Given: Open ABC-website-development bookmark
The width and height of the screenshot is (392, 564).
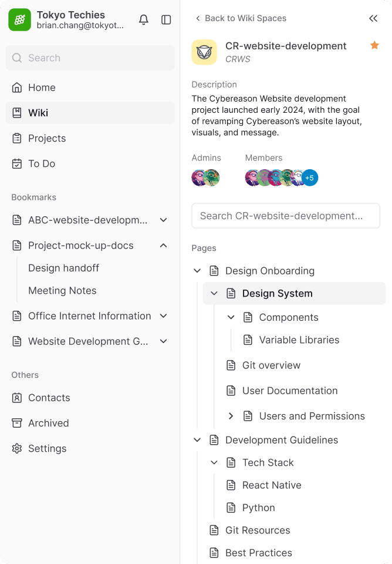Looking at the screenshot, I should pyautogui.click(x=87, y=220).
